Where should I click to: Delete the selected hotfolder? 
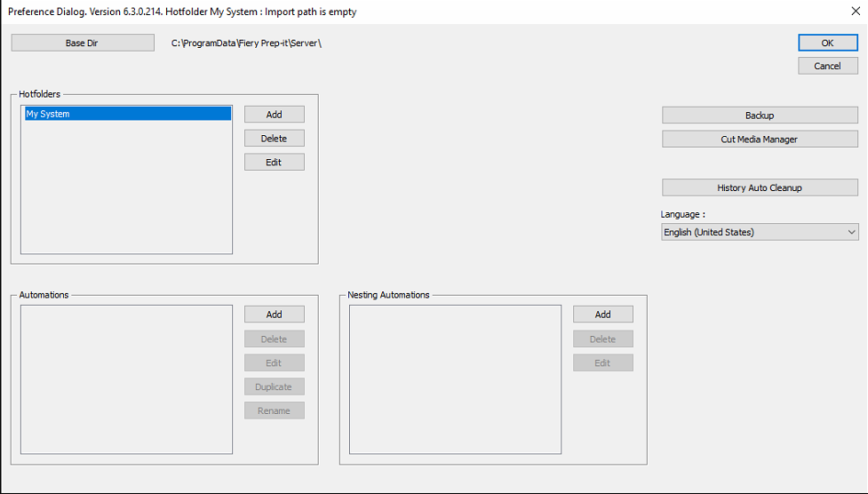coord(274,139)
